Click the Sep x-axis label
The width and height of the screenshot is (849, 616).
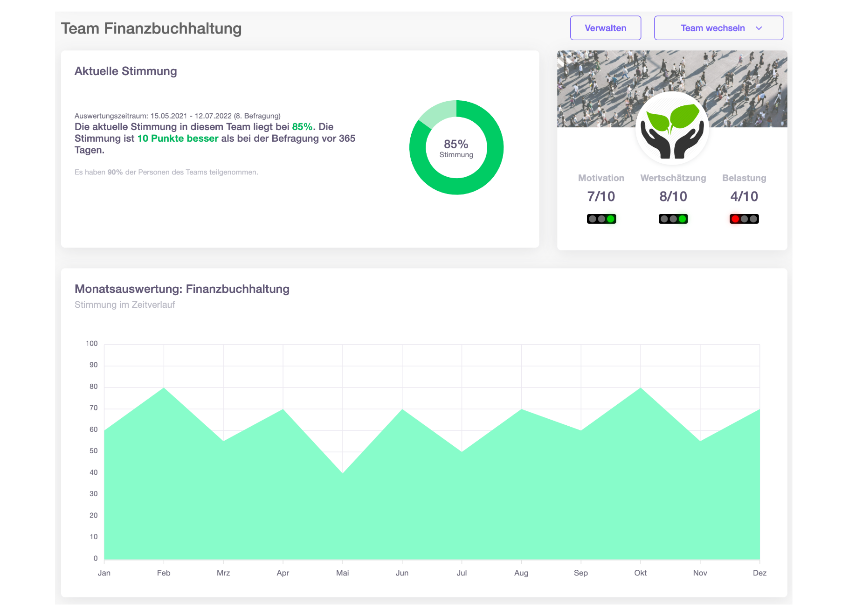pos(581,573)
